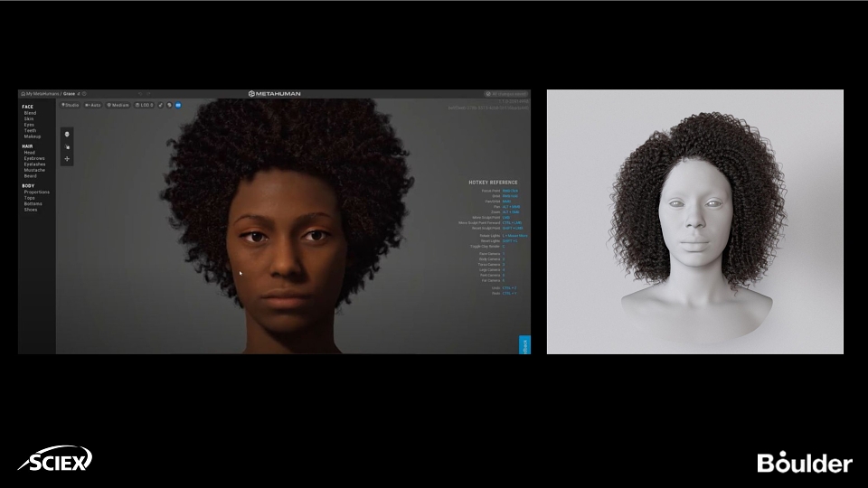Click the round icon after the rename pencil

pyautogui.click(x=84, y=94)
